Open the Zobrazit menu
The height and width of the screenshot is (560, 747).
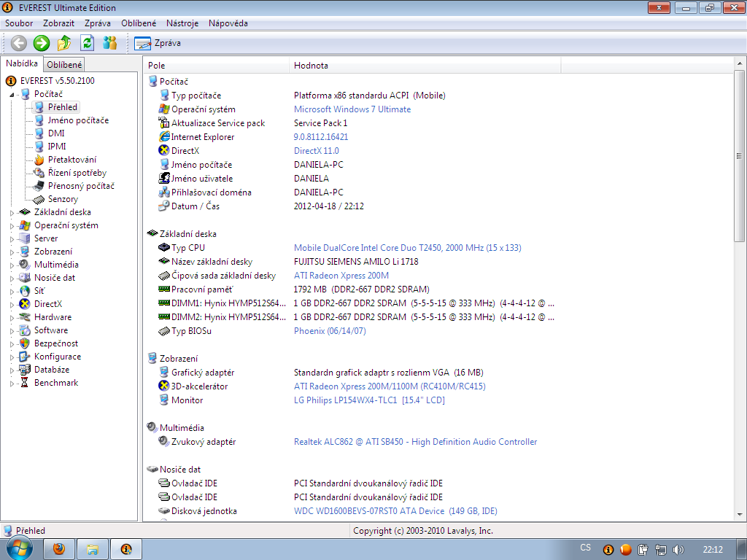pyautogui.click(x=58, y=23)
